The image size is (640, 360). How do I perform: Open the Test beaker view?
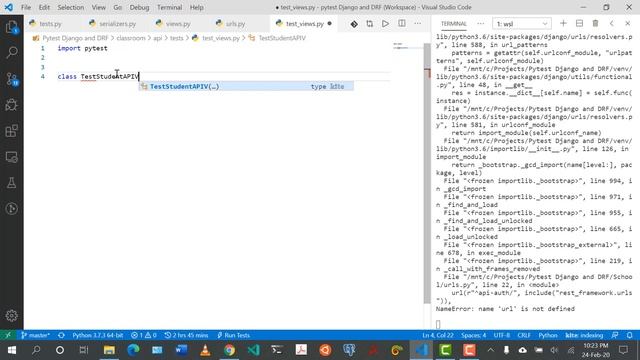11,183
